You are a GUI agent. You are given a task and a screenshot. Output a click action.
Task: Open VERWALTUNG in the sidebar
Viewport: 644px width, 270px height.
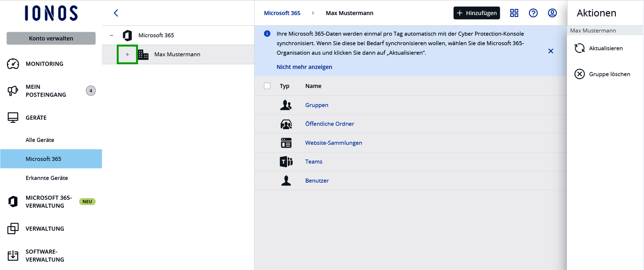tap(45, 228)
